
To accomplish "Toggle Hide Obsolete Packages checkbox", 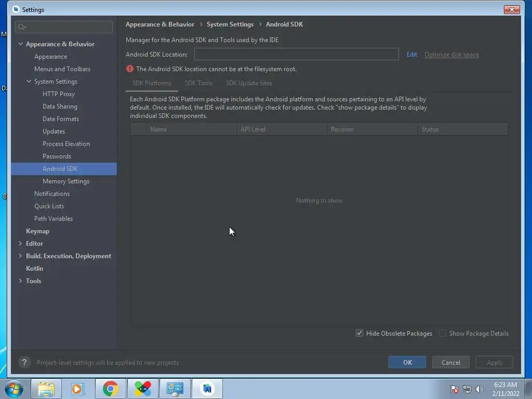I will click(x=360, y=333).
